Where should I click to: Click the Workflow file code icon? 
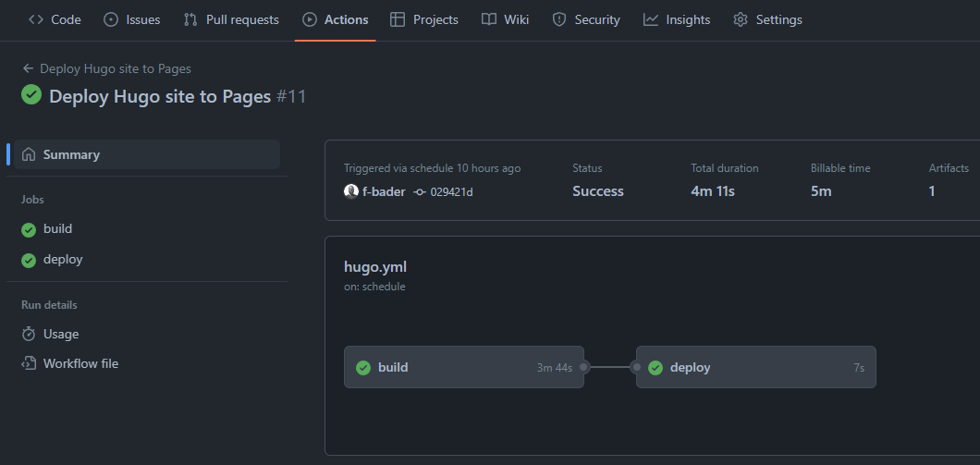29,363
